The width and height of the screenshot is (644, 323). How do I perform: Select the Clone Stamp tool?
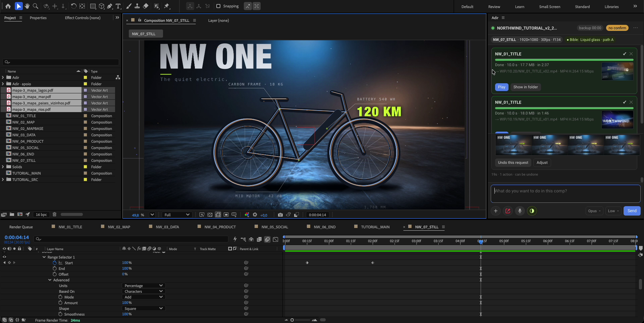pos(137,6)
